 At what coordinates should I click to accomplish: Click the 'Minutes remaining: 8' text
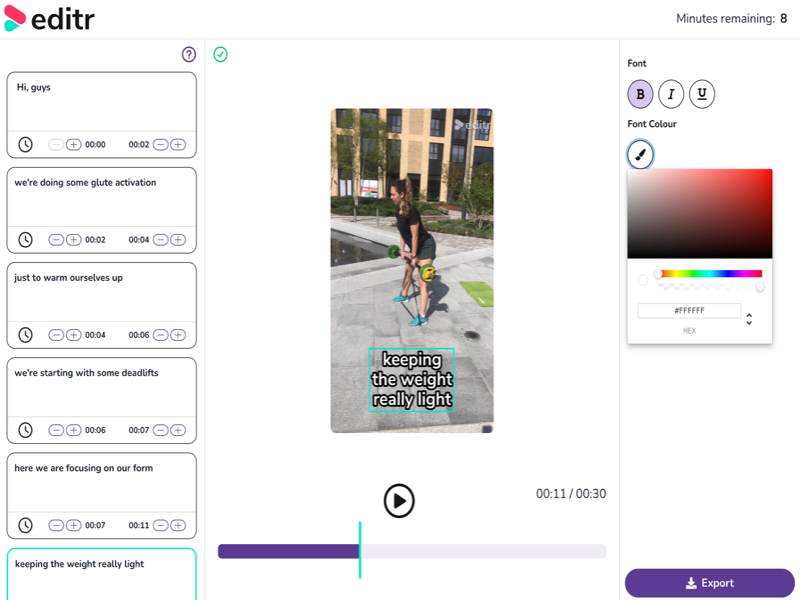pos(732,19)
